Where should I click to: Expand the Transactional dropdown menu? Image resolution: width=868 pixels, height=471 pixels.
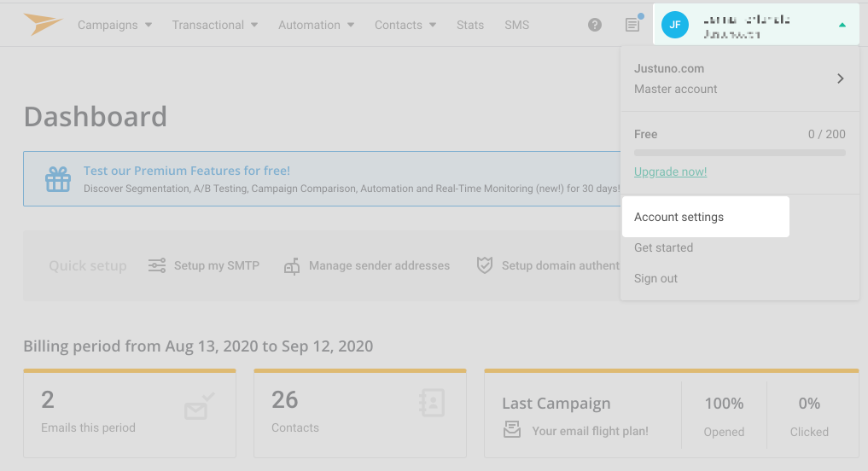pyautogui.click(x=215, y=25)
